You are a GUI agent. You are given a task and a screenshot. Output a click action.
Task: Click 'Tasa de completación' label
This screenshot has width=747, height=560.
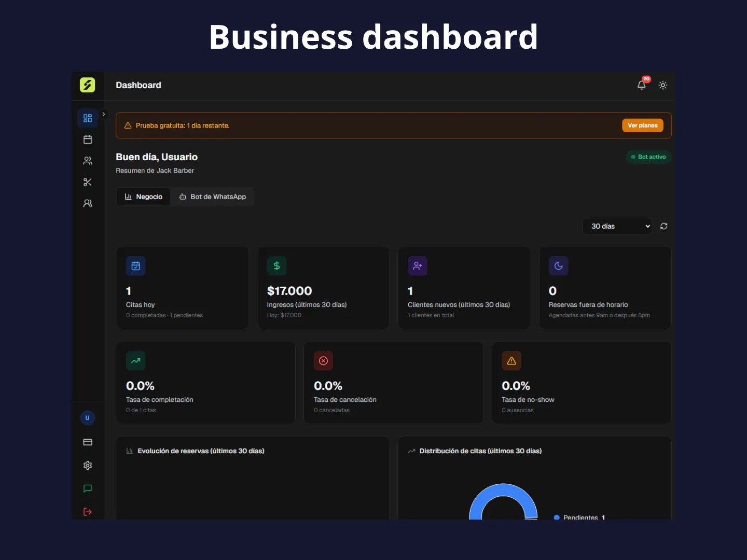coord(160,400)
